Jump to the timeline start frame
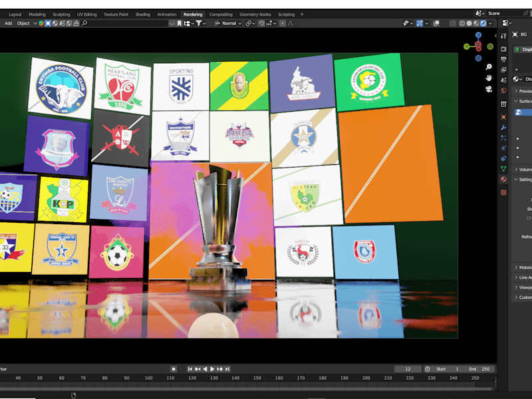This screenshot has width=532, height=399. tap(190, 369)
